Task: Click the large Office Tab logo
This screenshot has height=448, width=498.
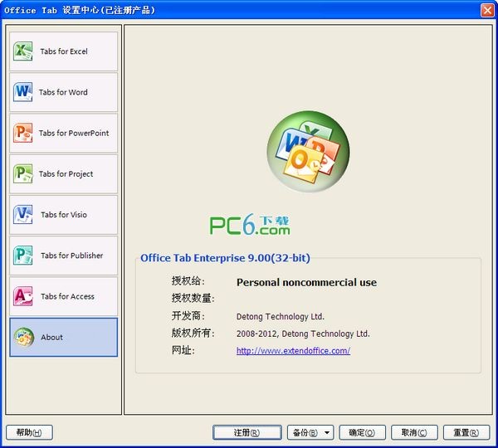Action: click(x=308, y=152)
